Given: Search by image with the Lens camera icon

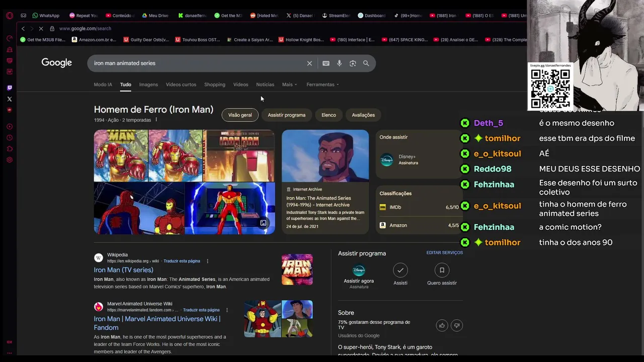Looking at the screenshot, I should [x=353, y=63].
